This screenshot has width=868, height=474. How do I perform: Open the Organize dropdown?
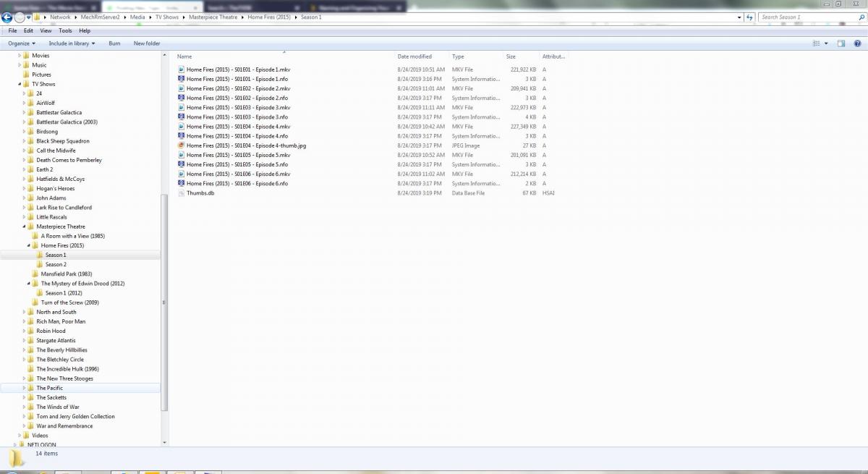tap(22, 43)
